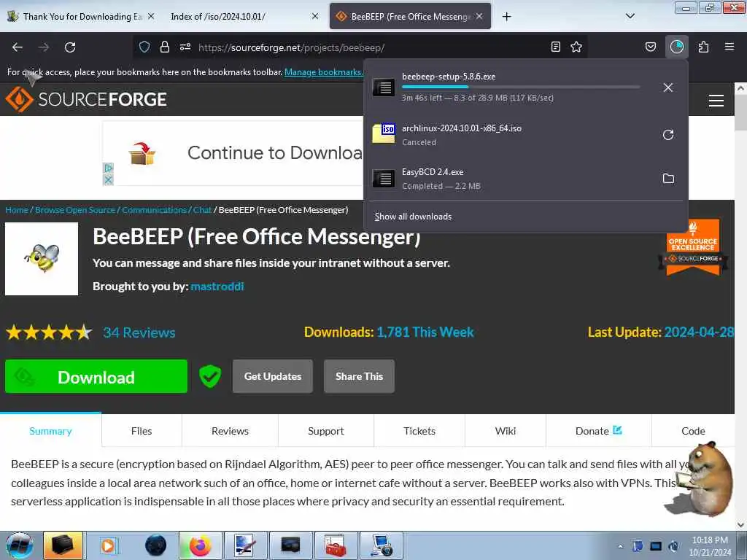
Task: Cancel beebeep-setup-5.8.6.exe download
Action: [668, 87]
